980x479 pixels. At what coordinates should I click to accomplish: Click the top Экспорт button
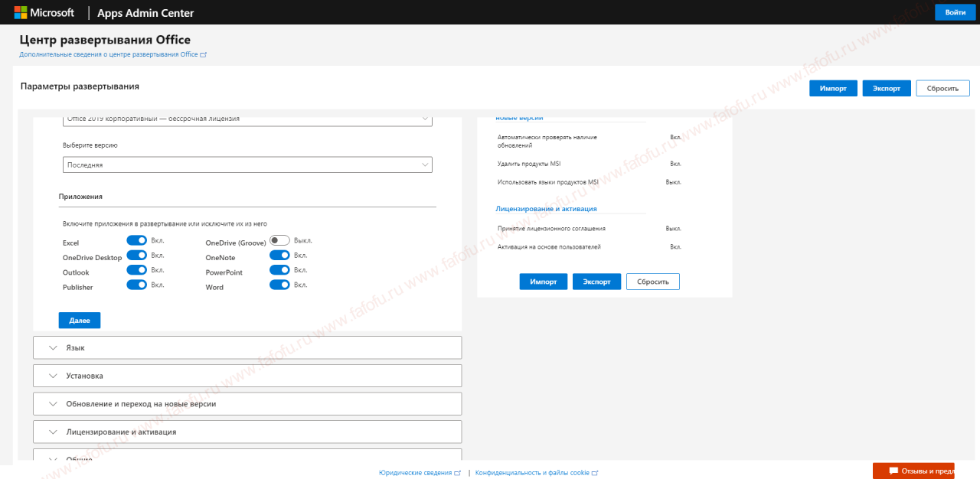pos(887,88)
